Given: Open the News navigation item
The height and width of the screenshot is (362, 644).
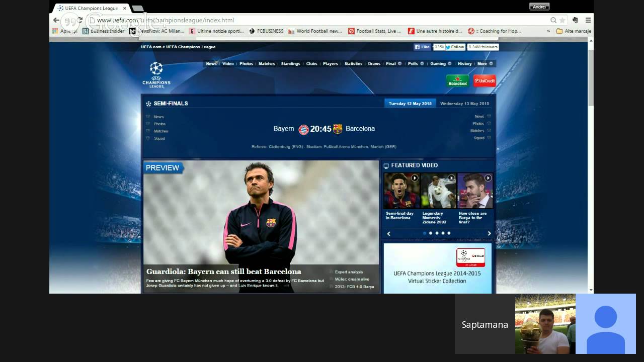Looking at the screenshot, I should [211, 64].
